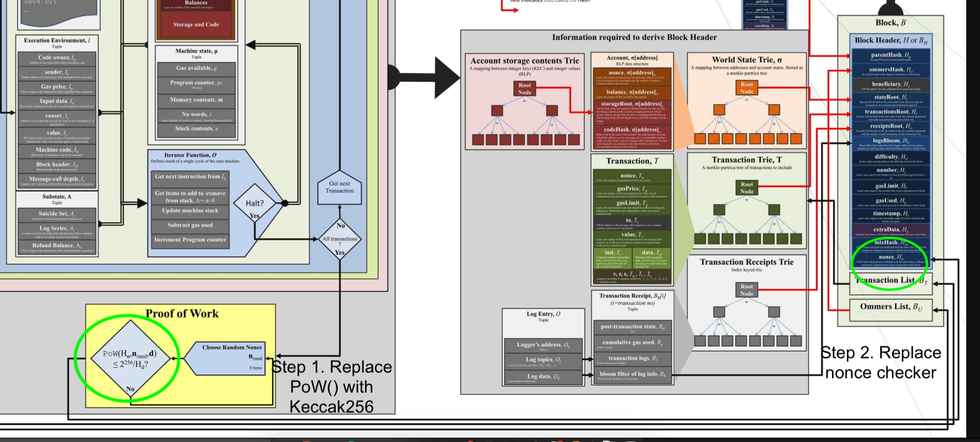Click the 'gasPrice, Tp' transaction field
This screenshot has width=980, height=442.
[x=632, y=192]
